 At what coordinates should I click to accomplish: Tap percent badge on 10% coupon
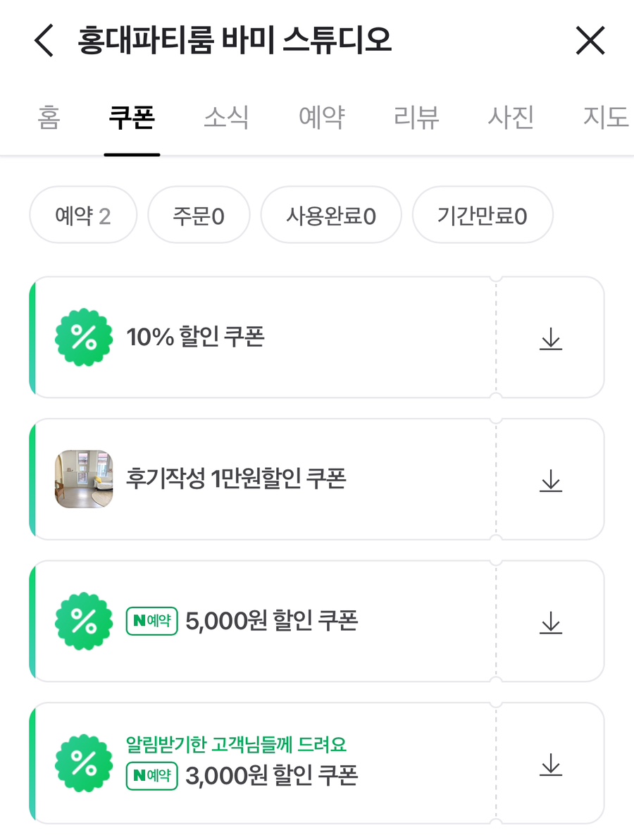[84, 338]
